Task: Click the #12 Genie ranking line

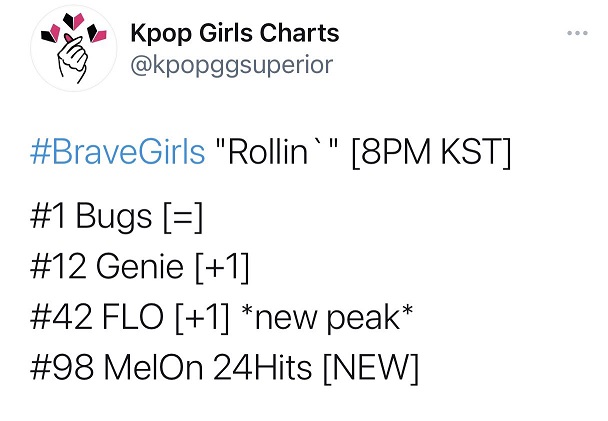Action: click(x=140, y=267)
